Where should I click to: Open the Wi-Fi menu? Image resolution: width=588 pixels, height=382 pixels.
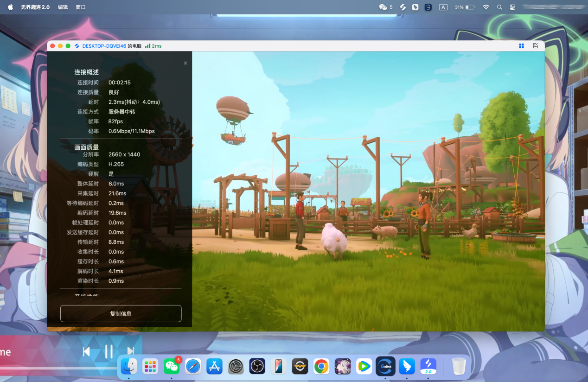(x=486, y=7)
